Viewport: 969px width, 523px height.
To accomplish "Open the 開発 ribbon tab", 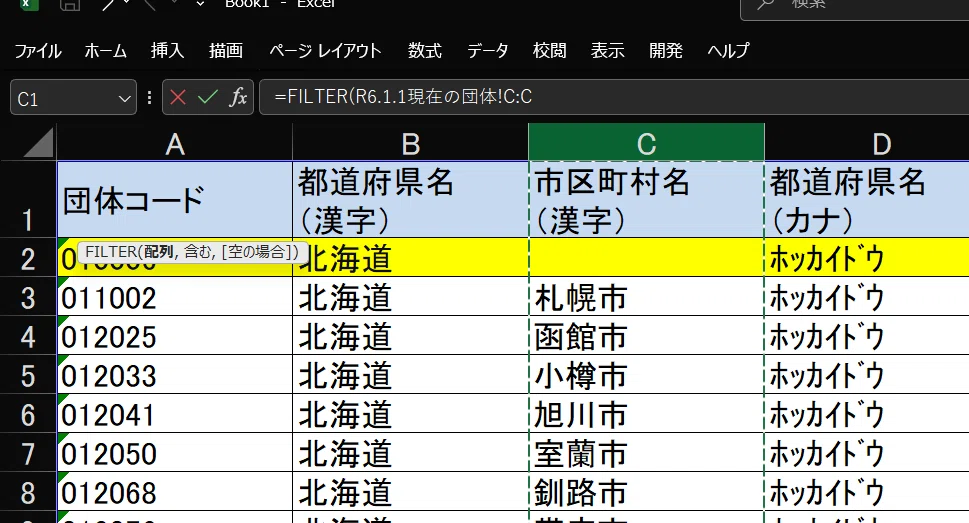I will (666, 51).
